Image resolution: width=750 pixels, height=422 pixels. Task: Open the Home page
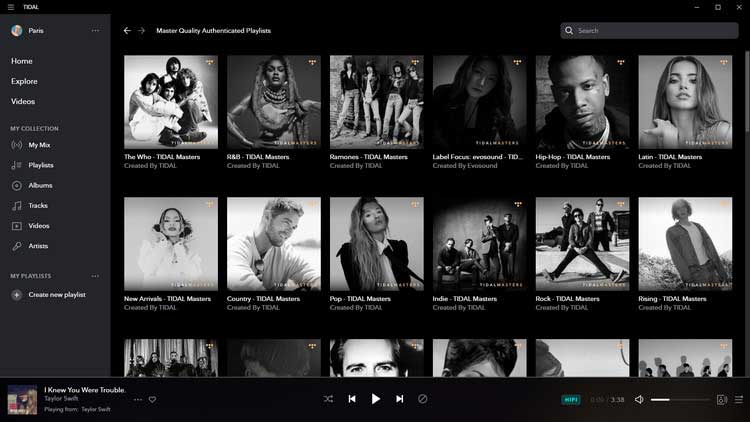coord(22,61)
